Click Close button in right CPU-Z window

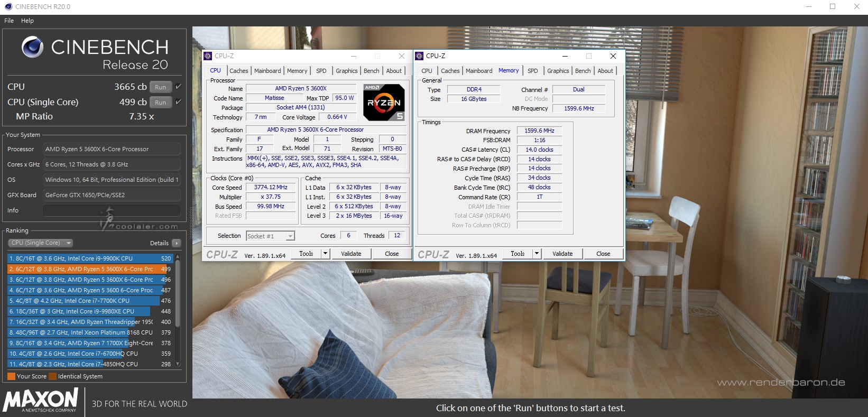click(x=603, y=254)
